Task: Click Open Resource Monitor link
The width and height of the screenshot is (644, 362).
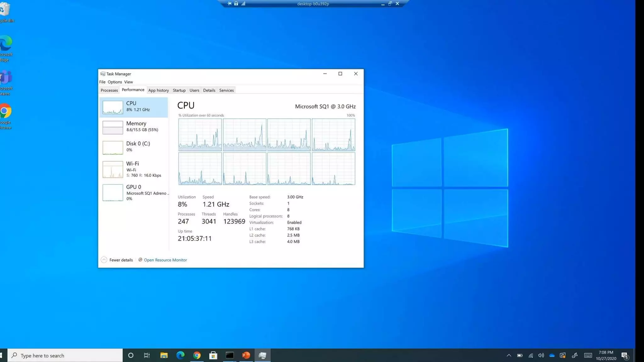Action: tap(165, 260)
